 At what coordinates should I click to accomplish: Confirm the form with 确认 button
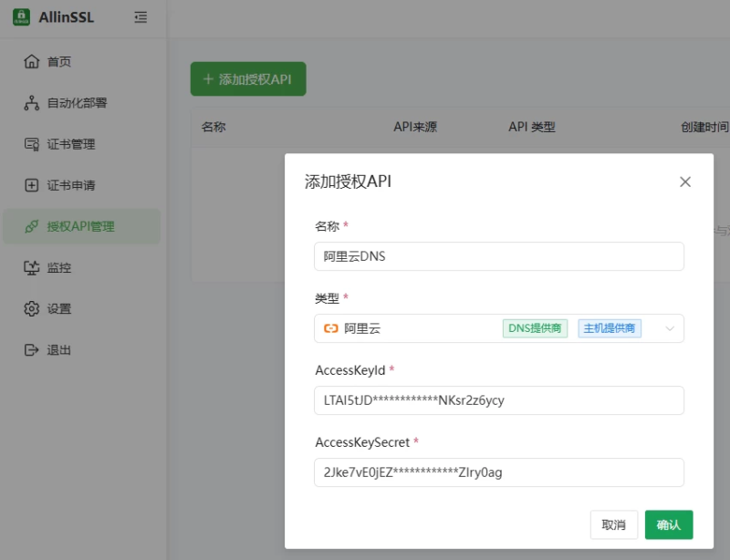(669, 524)
